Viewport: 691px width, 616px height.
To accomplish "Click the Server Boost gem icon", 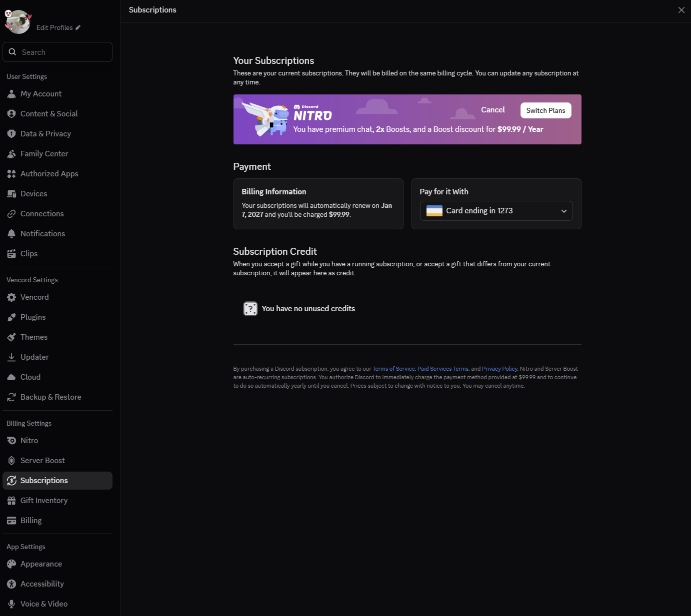I will pyautogui.click(x=11, y=461).
